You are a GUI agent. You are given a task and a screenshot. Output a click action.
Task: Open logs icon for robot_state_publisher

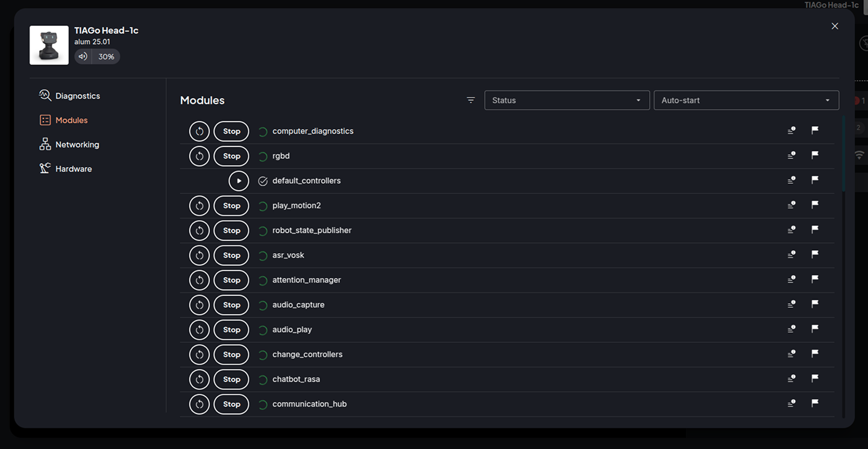point(791,230)
